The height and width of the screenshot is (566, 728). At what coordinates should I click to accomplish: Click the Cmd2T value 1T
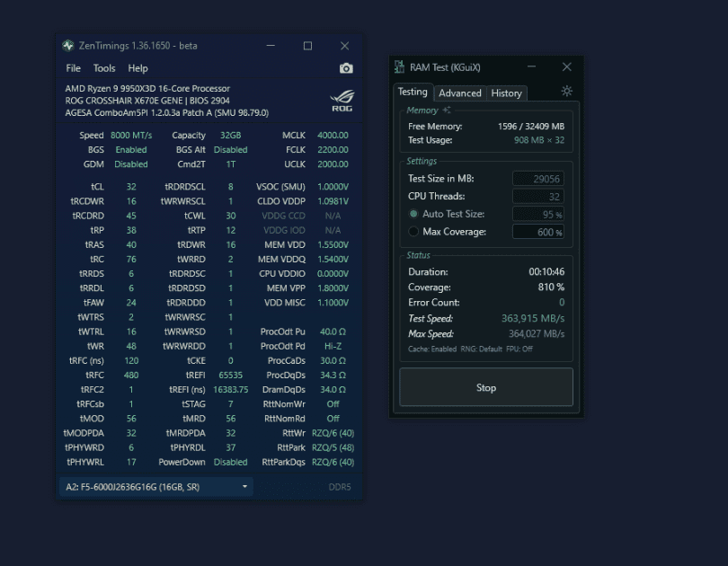click(x=230, y=164)
